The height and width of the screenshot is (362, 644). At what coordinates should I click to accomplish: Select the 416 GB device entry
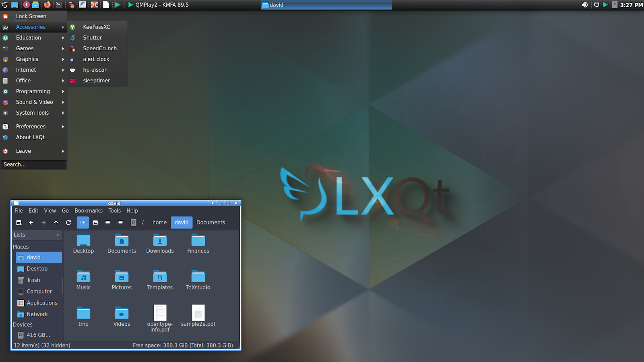pos(39,335)
